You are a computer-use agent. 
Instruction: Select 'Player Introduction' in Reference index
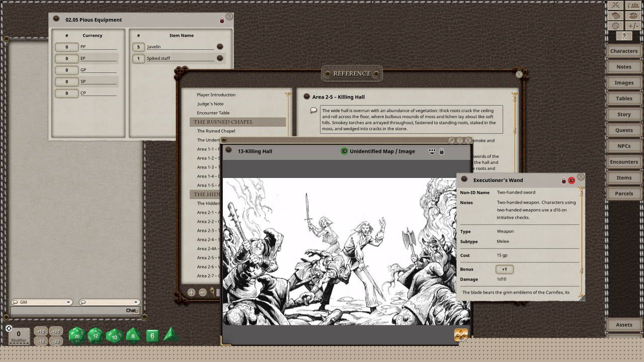(x=216, y=95)
